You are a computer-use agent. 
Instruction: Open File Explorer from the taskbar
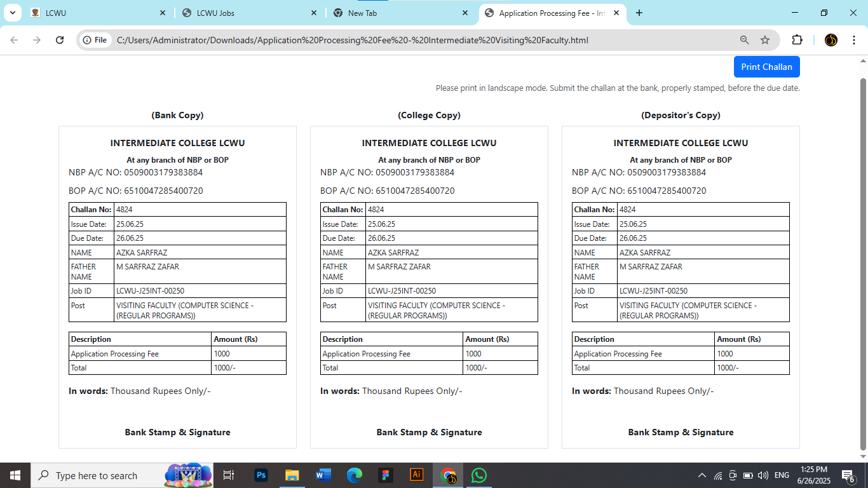[292, 475]
